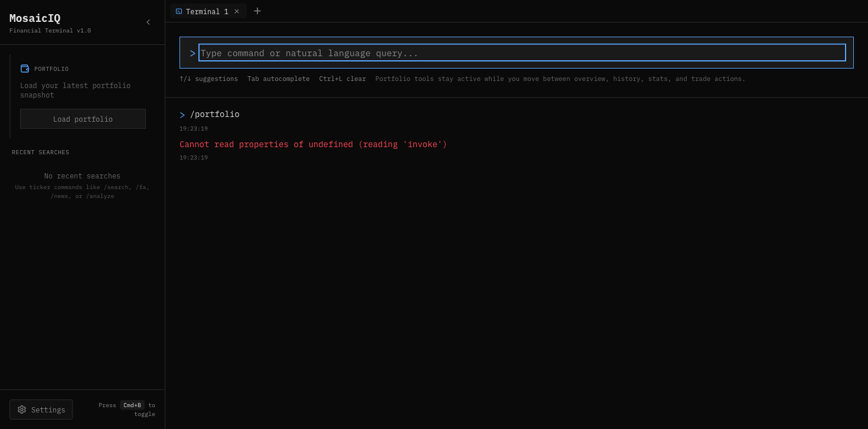Click the 'Ctrl+L clear' hint
The width and height of the screenshot is (868, 429).
[342, 79]
